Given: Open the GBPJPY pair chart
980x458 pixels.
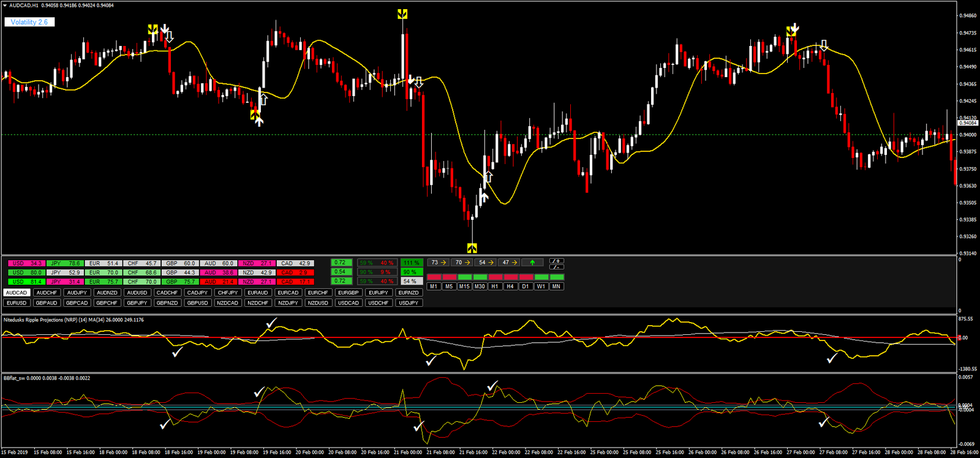Looking at the screenshot, I should pyautogui.click(x=137, y=303).
